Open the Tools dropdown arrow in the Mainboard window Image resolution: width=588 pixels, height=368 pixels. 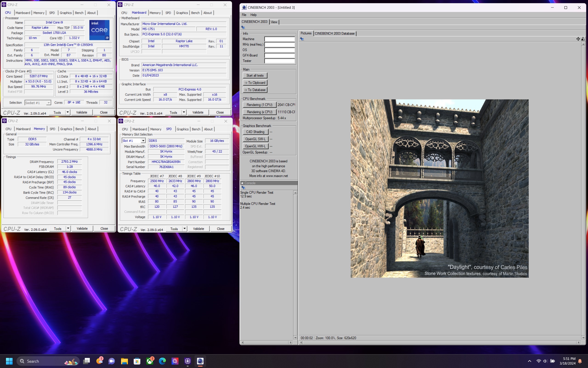(184, 112)
